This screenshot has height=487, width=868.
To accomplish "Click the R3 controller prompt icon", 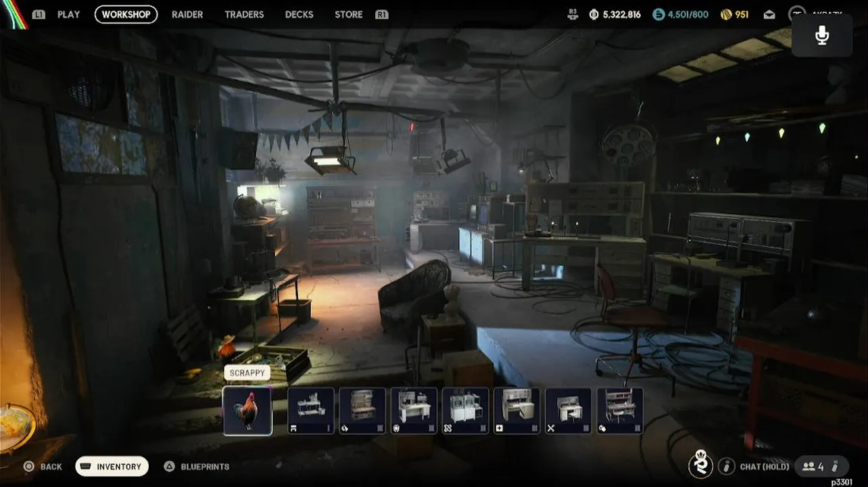I will coord(573,14).
